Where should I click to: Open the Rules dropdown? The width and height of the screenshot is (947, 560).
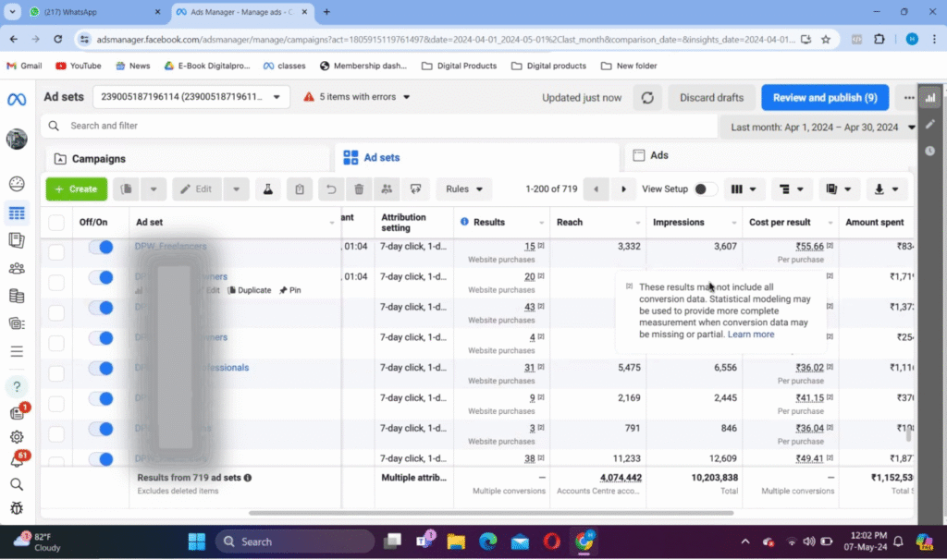pos(464,189)
